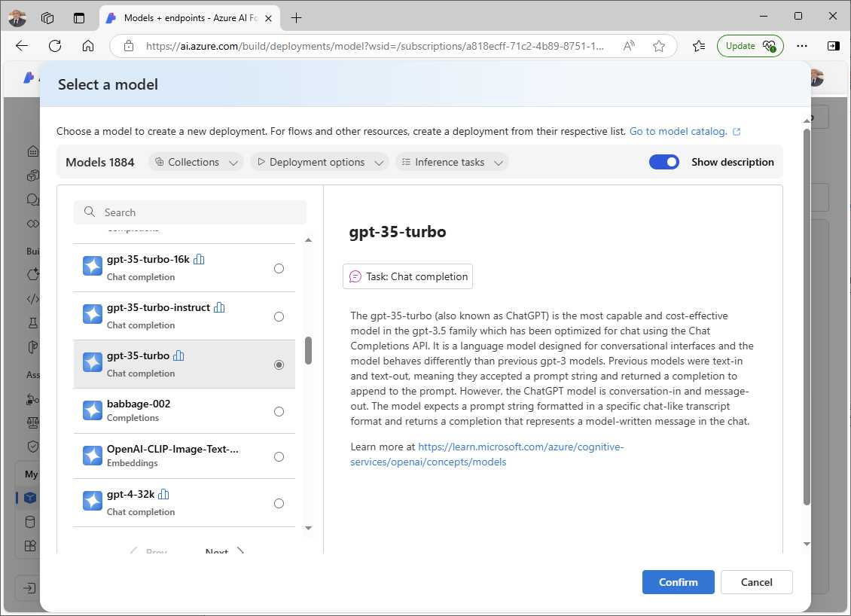
Task: Click the Cancel button
Action: [756, 582]
